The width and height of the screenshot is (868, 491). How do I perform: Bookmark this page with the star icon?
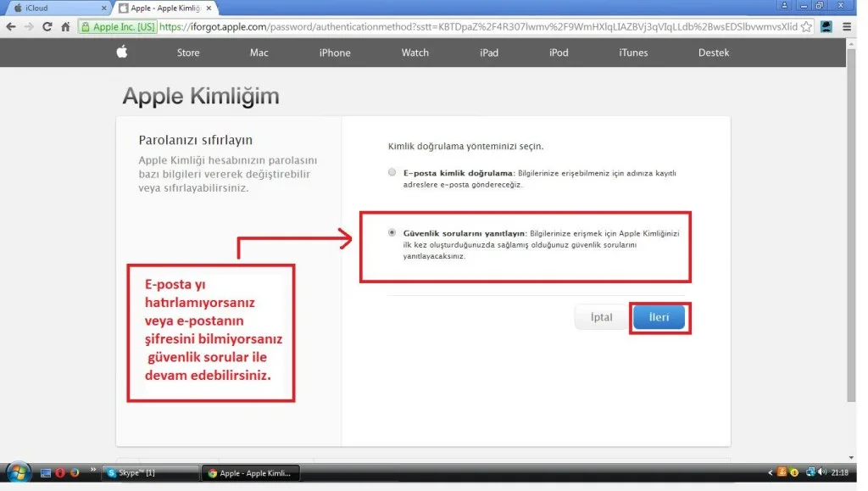click(x=806, y=26)
